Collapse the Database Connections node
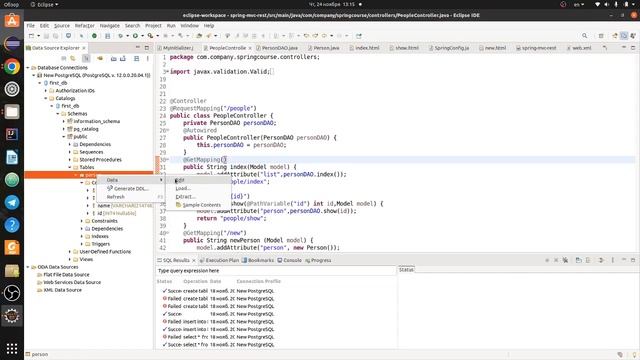This screenshot has width=640, height=360. [28, 68]
